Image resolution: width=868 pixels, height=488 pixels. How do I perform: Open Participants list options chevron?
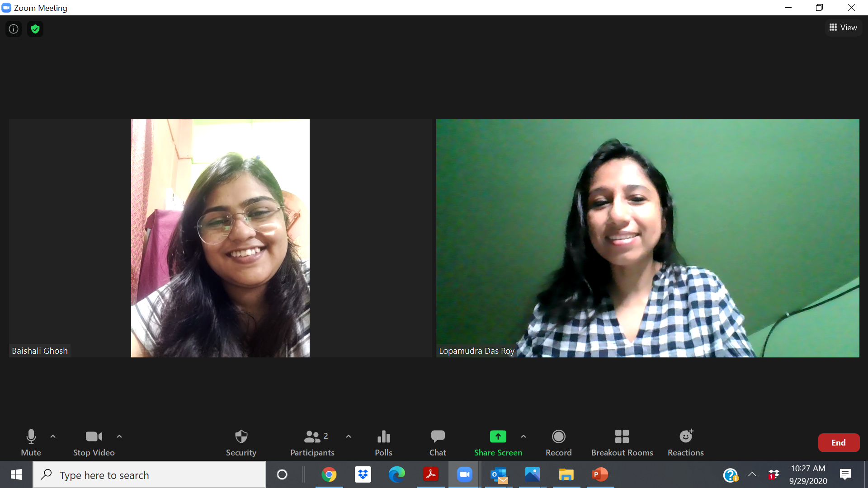tap(348, 436)
